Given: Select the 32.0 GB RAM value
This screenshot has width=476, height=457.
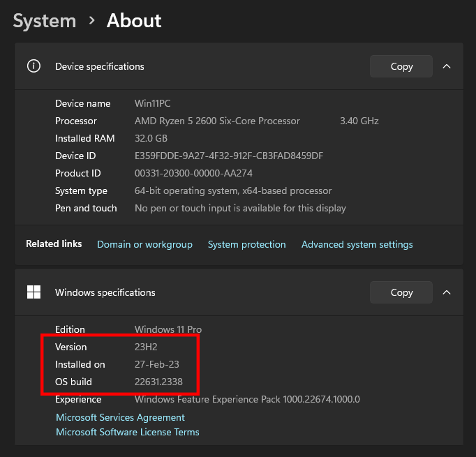Looking at the screenshot, I should pyautogui.click(x=151, y=138).
